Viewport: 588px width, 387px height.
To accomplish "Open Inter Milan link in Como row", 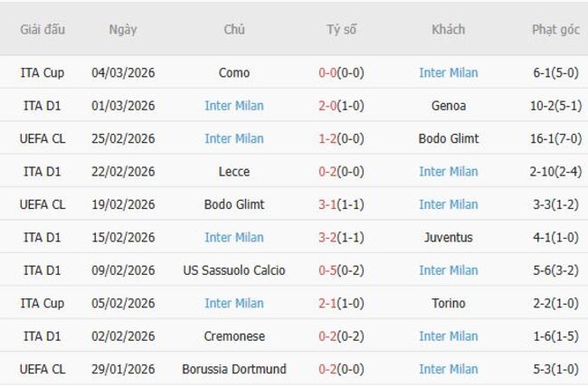I will [448, 72].
